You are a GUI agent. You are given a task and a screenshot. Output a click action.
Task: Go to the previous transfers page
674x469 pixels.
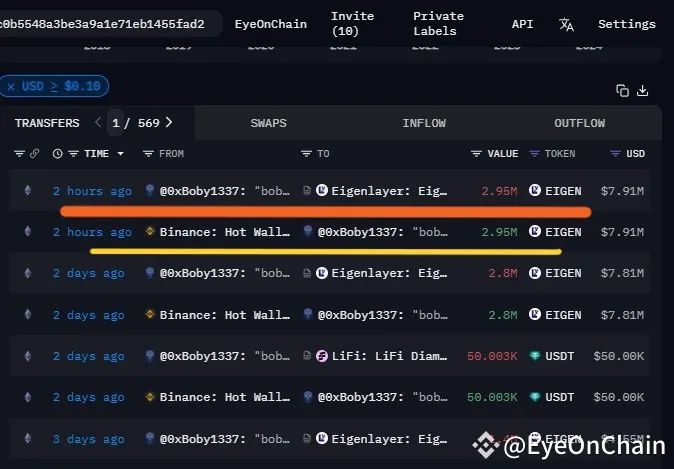pos(98,123)
